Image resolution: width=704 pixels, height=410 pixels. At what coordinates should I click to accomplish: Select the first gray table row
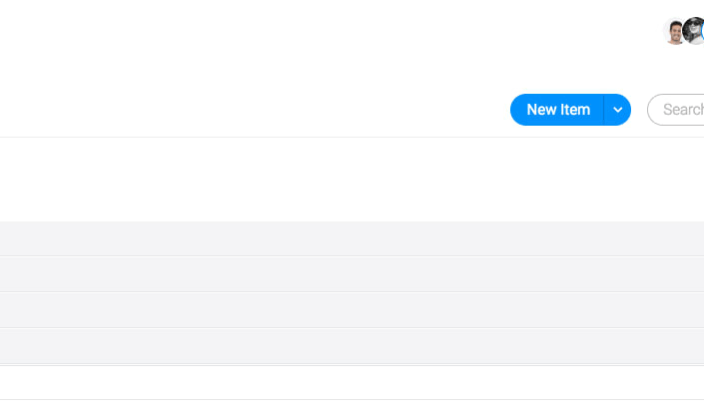[x=352, y=238]
